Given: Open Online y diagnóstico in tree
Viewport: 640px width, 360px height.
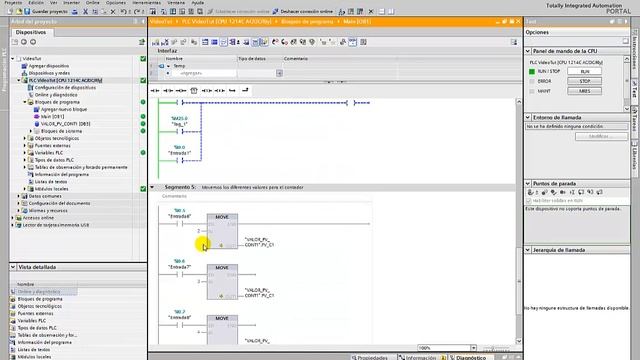Looking at the screenshot, I should click(56, 95).
